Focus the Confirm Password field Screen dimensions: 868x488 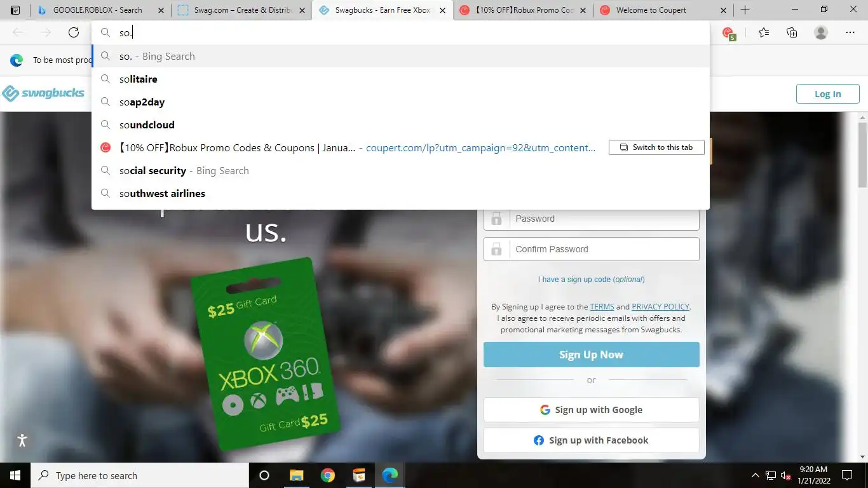591,249
